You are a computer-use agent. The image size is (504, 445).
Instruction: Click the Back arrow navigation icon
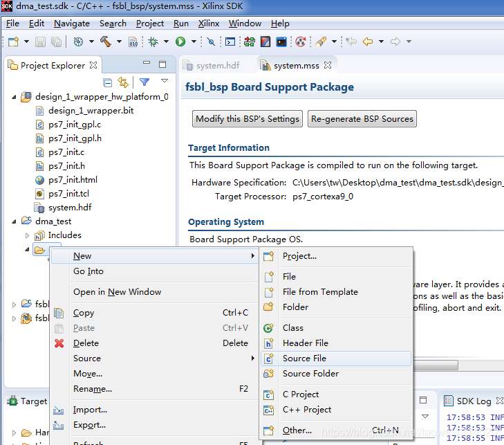click(x=368, y=42)
